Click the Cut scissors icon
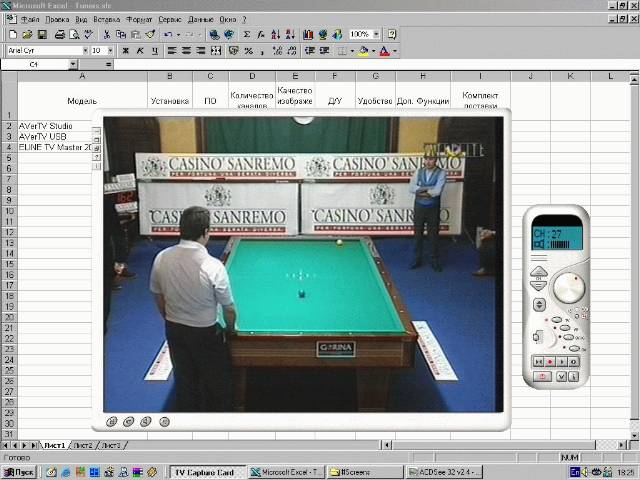 point(107,35)
